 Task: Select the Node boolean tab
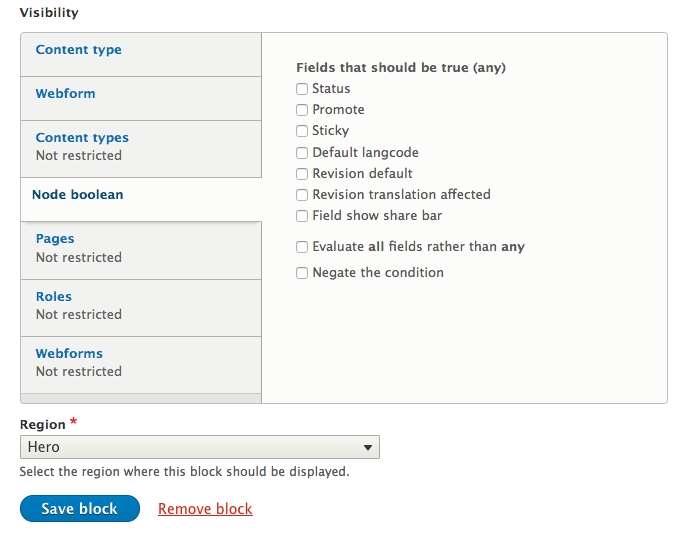coord(141,199)
